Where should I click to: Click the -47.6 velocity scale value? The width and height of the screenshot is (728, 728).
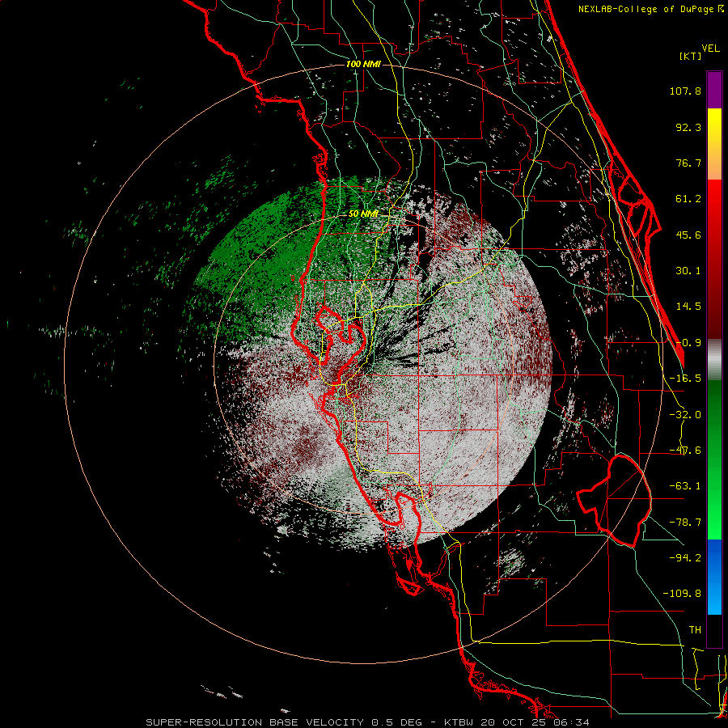click(x=685, y=451)
